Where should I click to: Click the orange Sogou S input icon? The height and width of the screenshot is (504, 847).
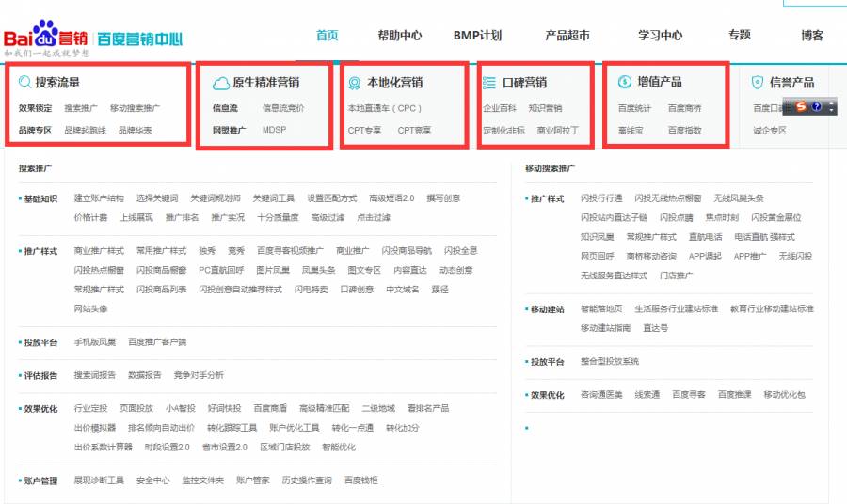coord(801,107)
